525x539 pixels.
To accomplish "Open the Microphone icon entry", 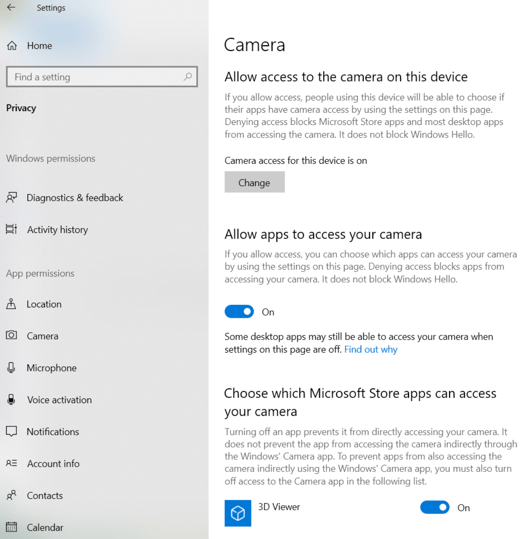I will click(11, 367).
